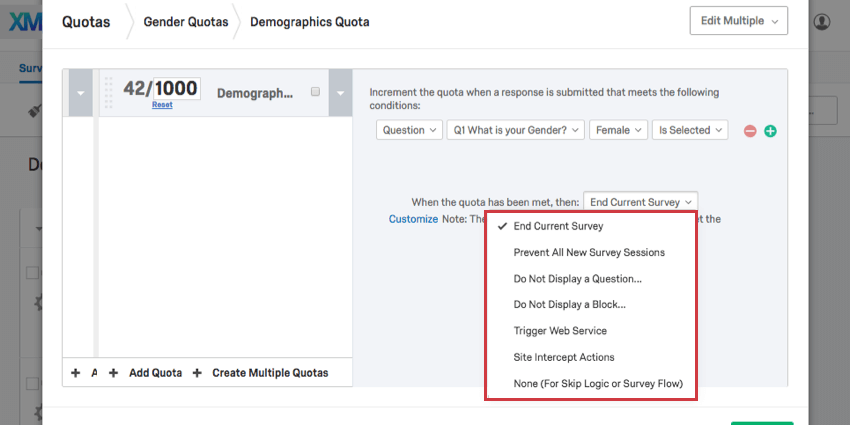Select Trigger Web Service option
Viewport: 850px width, 425px height.
click(x=560, y=331)
